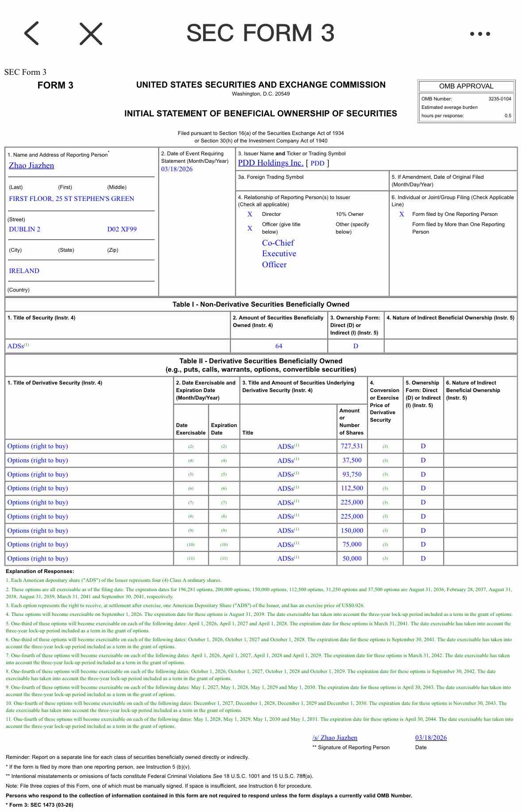Click the Table II heading text

(261, 365)
